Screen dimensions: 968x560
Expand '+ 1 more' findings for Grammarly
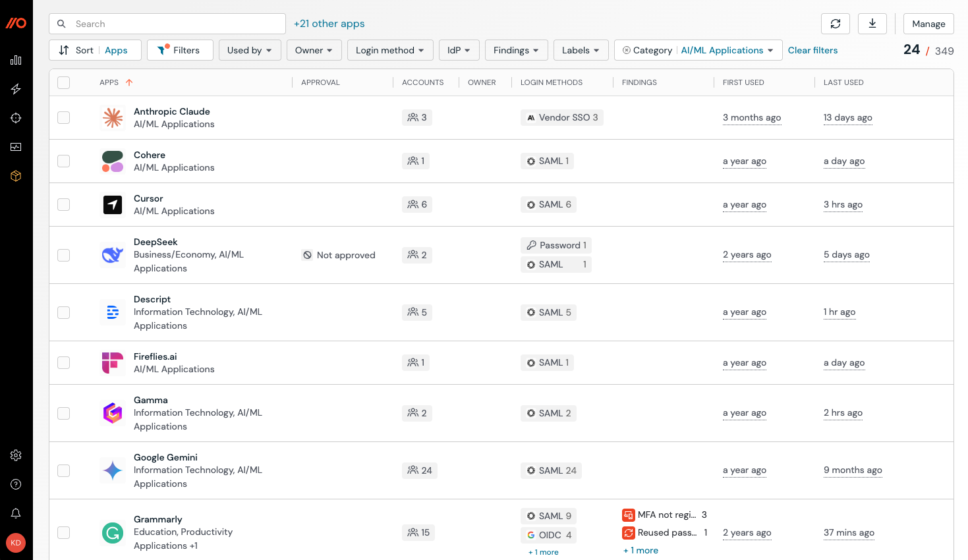click(x=641, y=551)
